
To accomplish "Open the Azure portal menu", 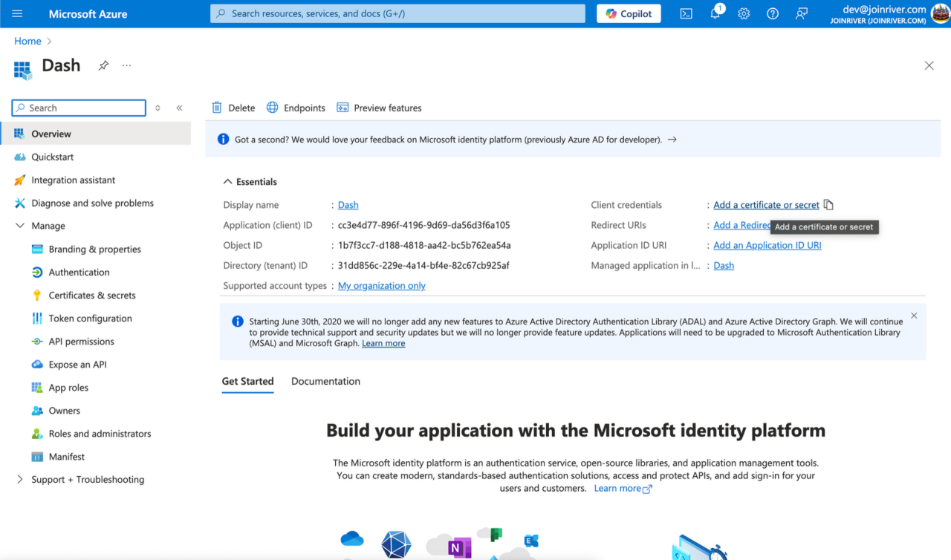I will click(17, 13).
